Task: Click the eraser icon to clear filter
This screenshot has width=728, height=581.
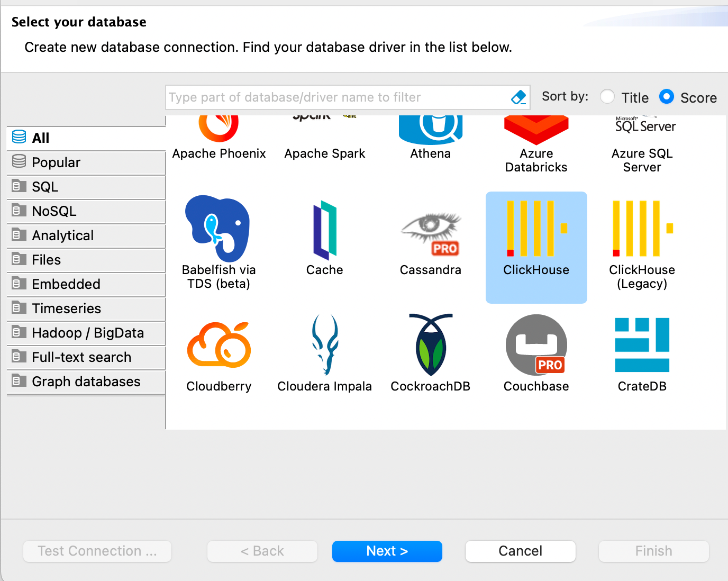Action: pos(518,97)
